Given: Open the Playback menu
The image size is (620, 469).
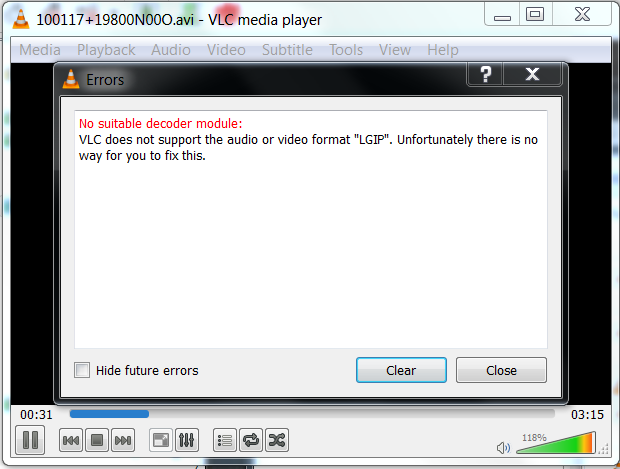Looking at the screenshot, I should click(106, 50).
